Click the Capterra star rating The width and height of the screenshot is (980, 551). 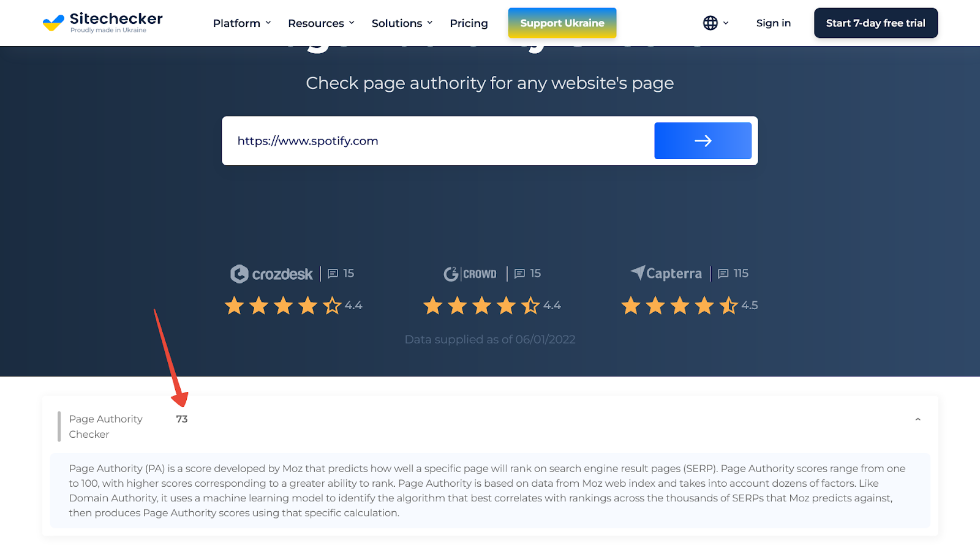[x=680, y=305]
